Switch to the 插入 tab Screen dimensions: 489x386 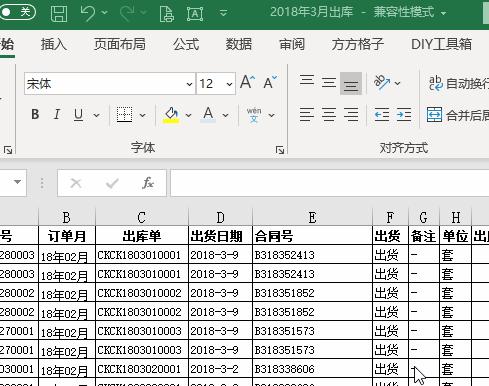point(54,44)
